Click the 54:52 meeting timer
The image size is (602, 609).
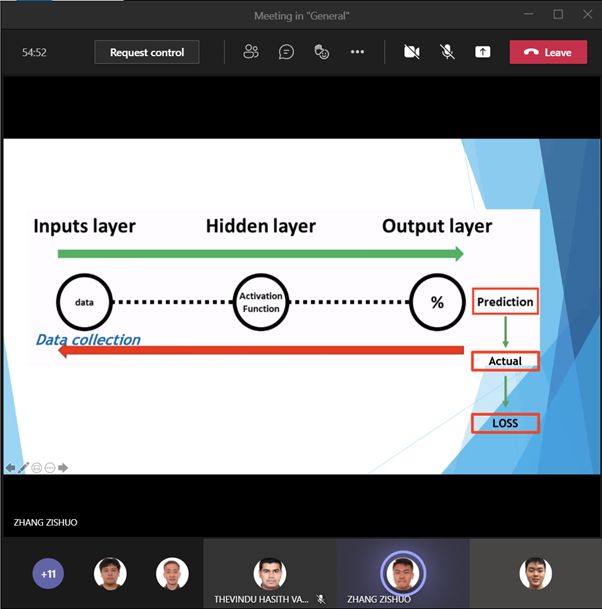click(34, 52)
